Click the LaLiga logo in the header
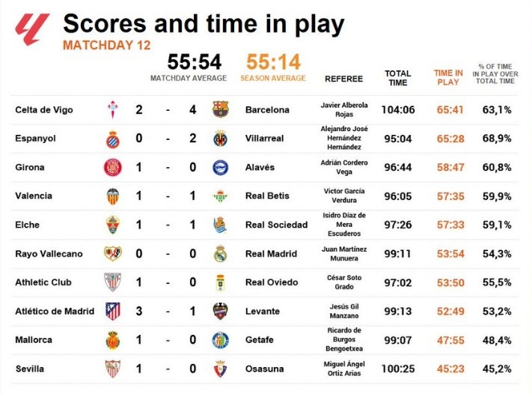The height and width of the screenshot is (394, 532). pos(31,28)
